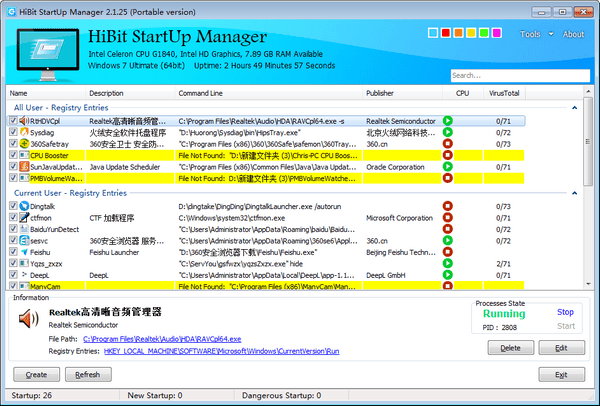Click the Feishu app icon in list
The width and height of the screenshot is (600, 406).
(23, 253)
